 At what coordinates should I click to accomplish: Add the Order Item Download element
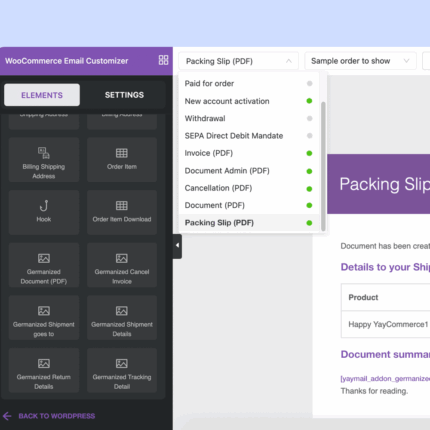(x=122, y=212)
